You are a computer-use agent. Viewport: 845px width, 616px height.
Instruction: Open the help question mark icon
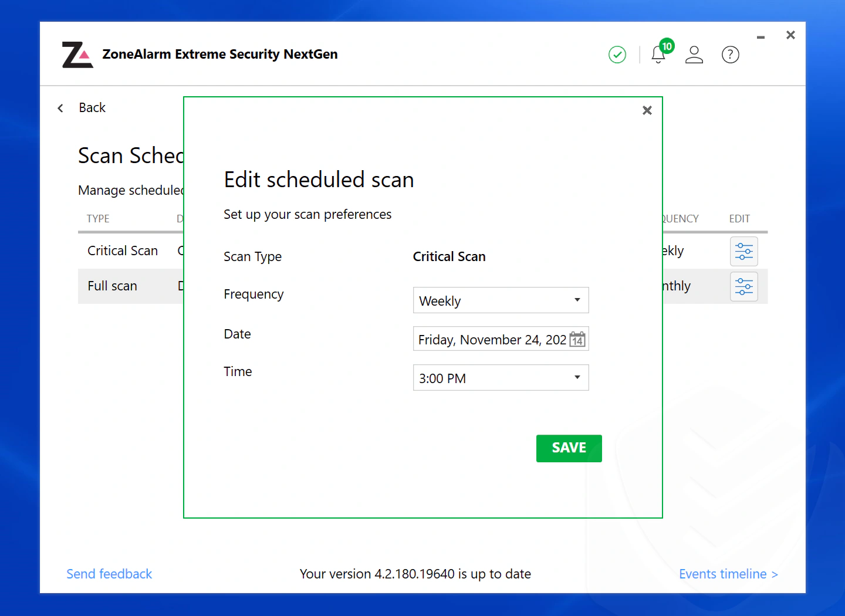(x=731, y=55)
